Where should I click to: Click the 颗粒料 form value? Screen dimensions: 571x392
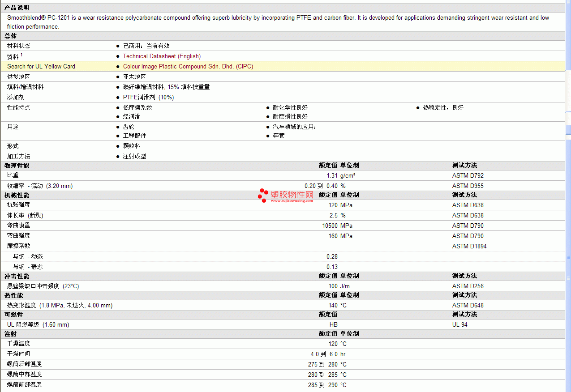pyautogui.click(x=132, y=146)
